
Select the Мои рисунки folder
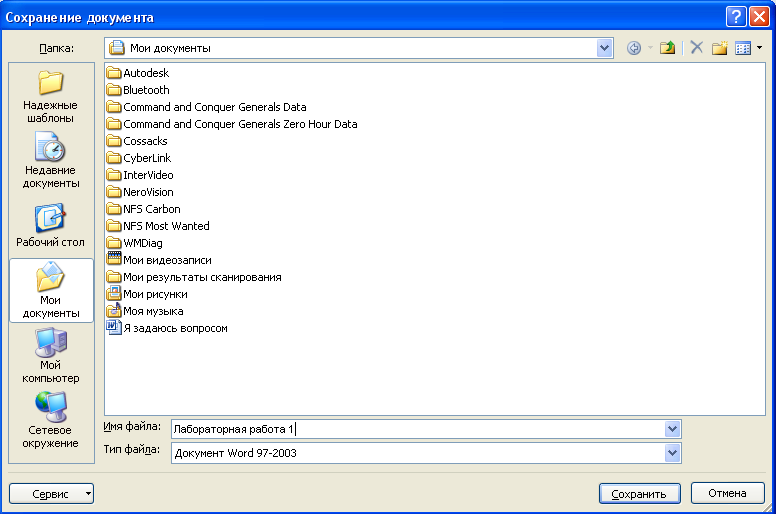tap(147, 294)
